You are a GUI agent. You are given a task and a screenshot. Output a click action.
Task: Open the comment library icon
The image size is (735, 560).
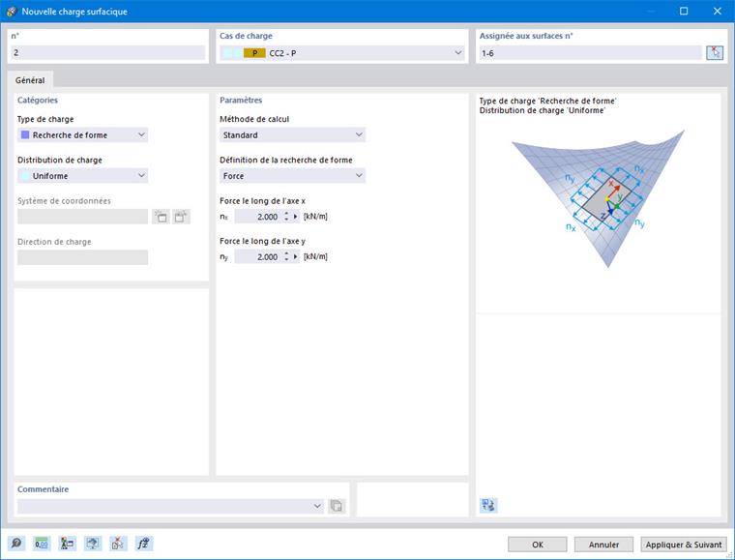[337, 506]
